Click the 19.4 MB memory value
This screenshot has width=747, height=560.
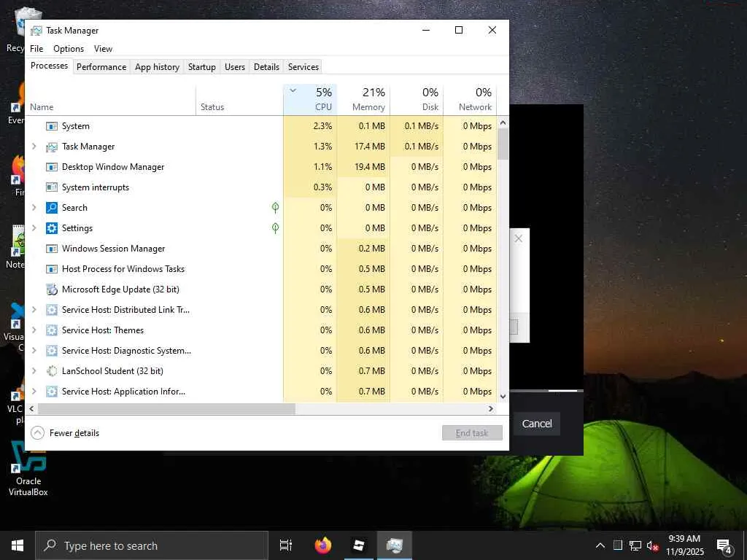coord(370,167)
